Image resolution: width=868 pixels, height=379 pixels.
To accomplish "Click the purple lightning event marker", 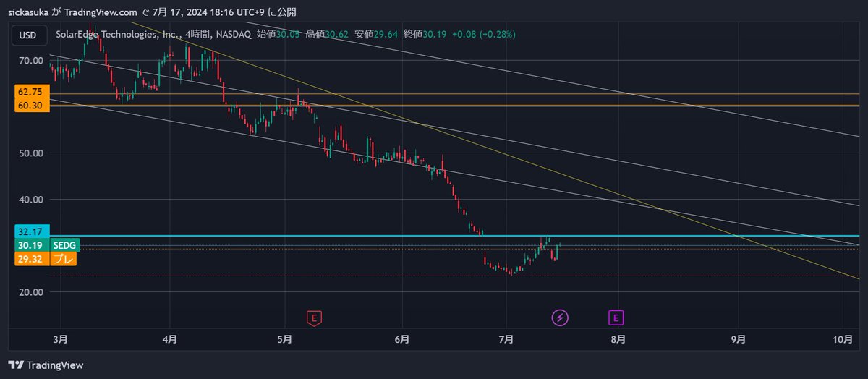I will [560, 317].
